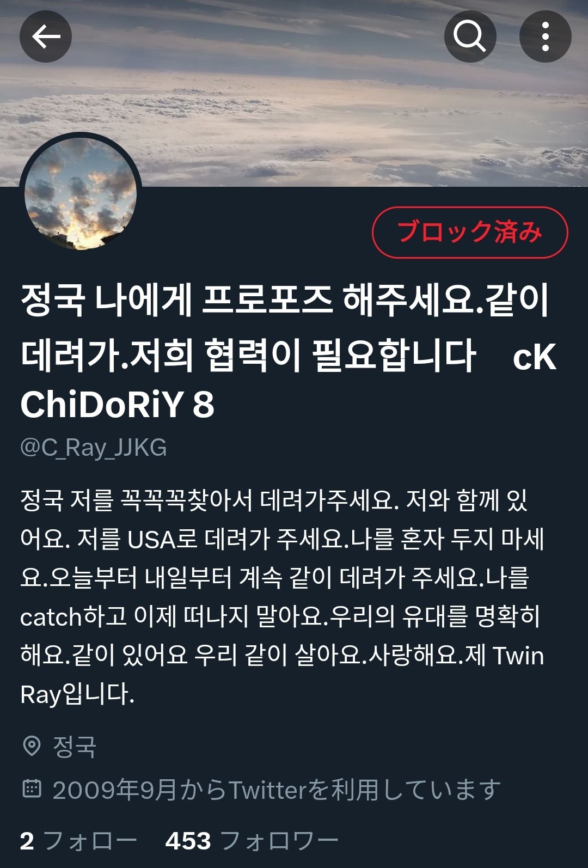Image resolution: width=588 pixels, height=868 pixels.
Task: Select the @C_Ray_JJKG handle
Action: [94, 448]
